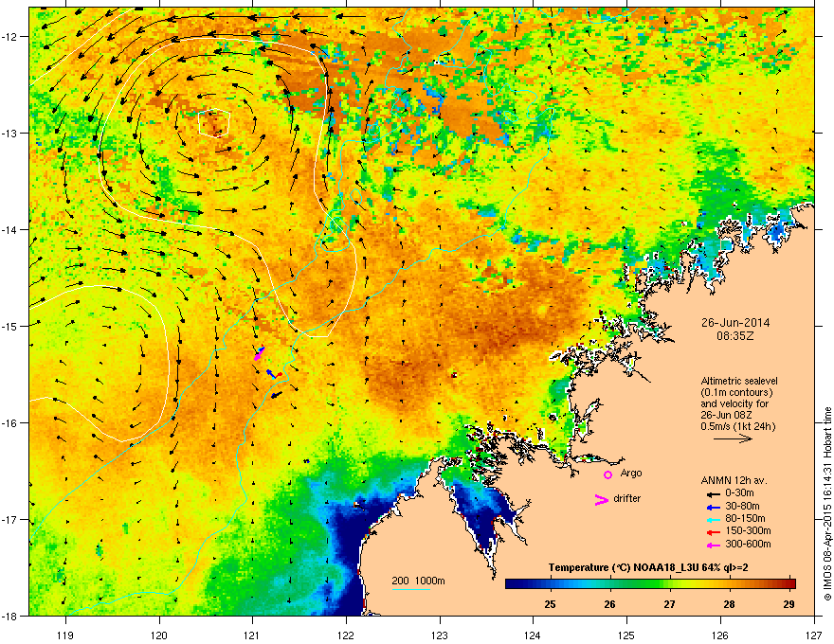Click latitude axis label -14
This screenshot has width=834, height=644.
9,229
